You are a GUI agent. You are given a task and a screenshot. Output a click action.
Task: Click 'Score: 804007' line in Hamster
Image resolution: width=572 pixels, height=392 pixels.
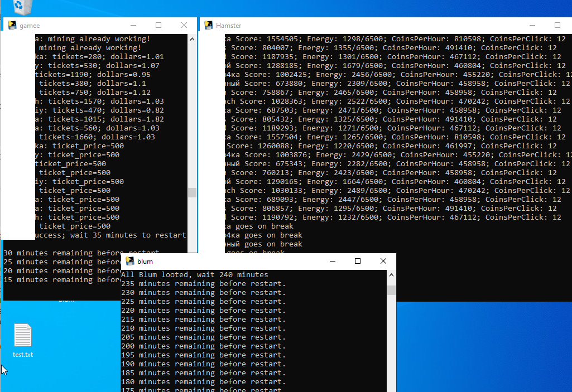coord(391,48)
